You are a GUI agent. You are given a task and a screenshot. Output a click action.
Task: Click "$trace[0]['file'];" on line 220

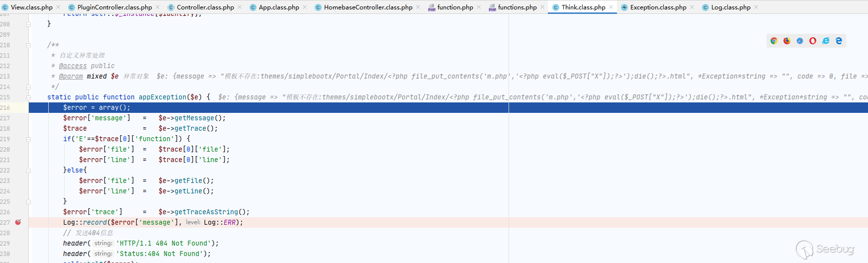coord(194,149)
